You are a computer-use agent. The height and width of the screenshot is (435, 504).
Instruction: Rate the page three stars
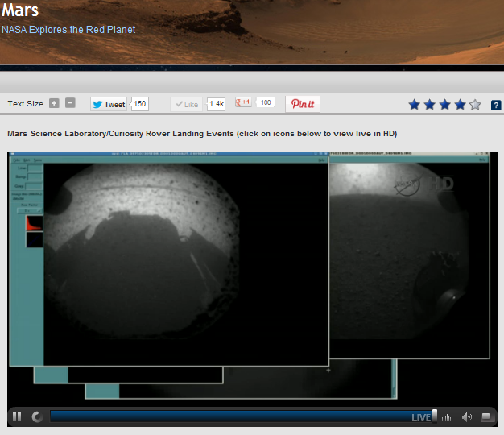[x=444, y=105]
